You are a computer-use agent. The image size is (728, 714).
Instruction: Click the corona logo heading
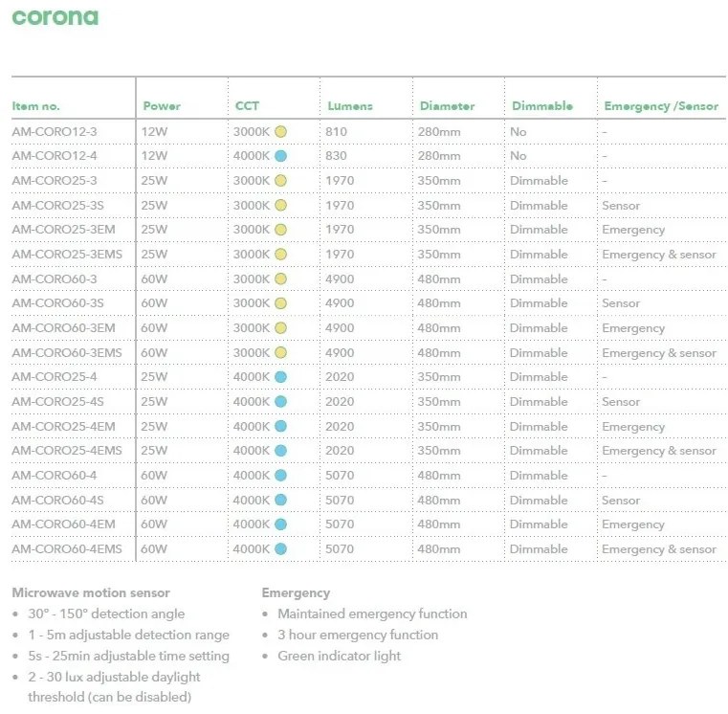55,16
